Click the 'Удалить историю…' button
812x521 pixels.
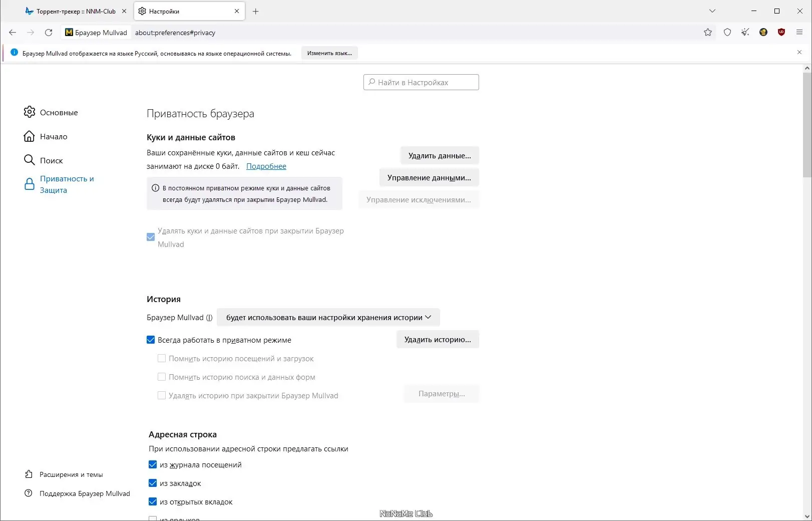(x=438, y=339)
